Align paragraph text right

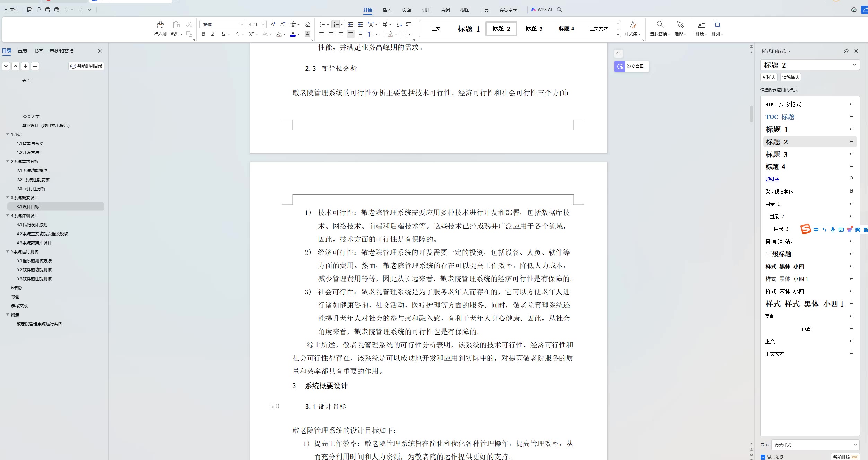(x=341, y=34)
